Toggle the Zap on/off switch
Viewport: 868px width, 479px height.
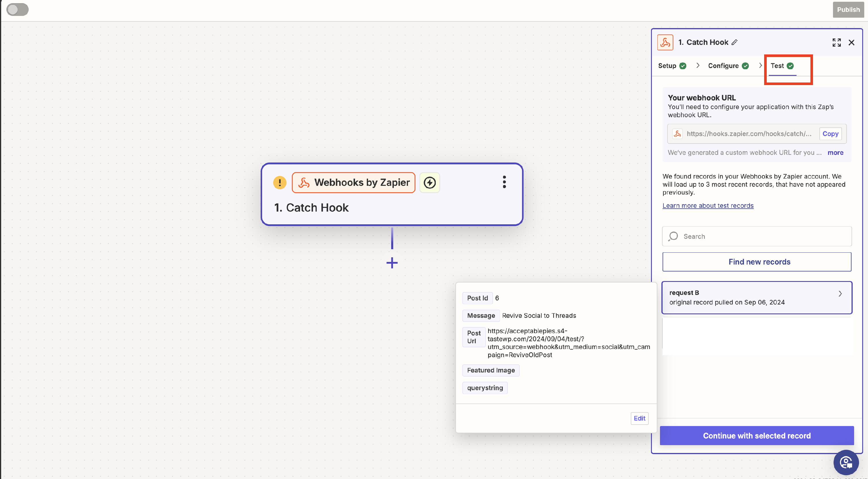(17, 10)
